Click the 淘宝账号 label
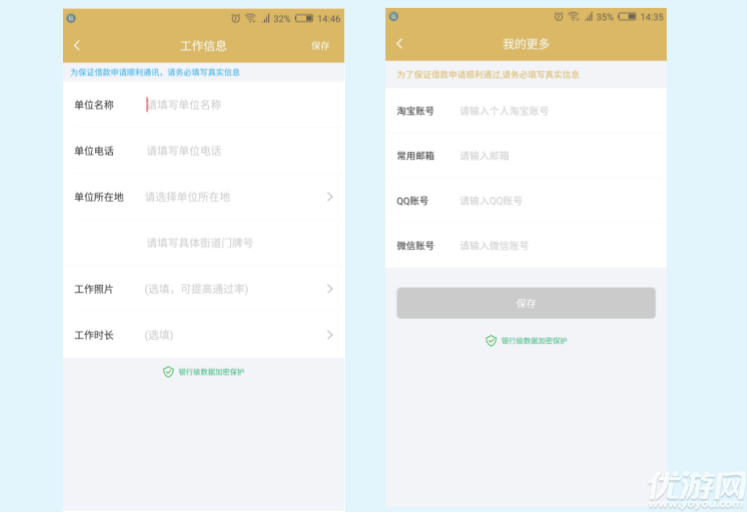Viewport: 747px width, 512px height. coord(415,111)
